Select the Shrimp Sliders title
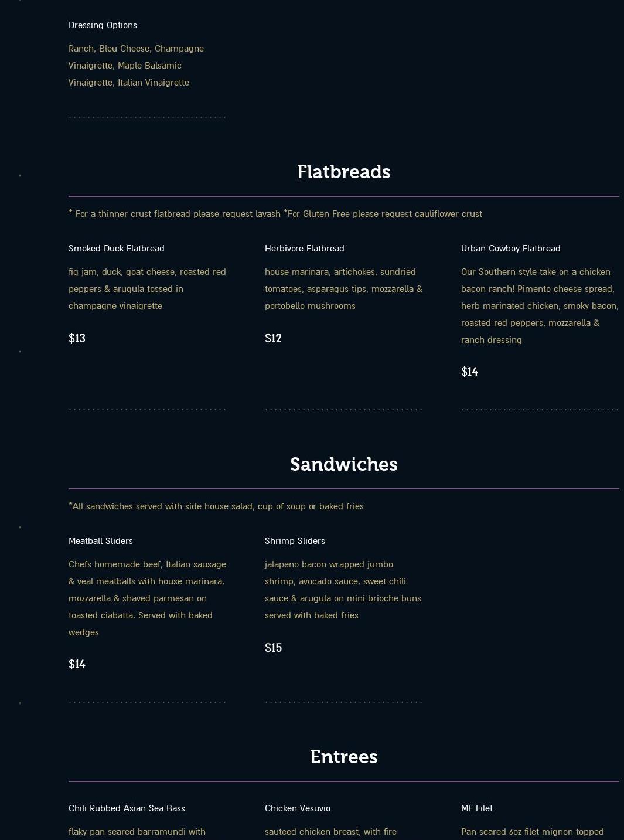The width and height of the screenshot is (624, 840). point(295,541)
